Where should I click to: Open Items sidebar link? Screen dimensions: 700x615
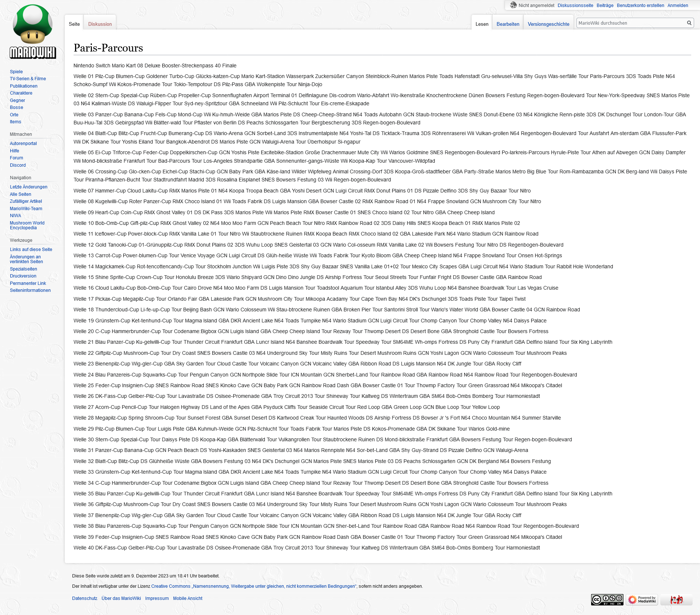[x=15, y=122]
